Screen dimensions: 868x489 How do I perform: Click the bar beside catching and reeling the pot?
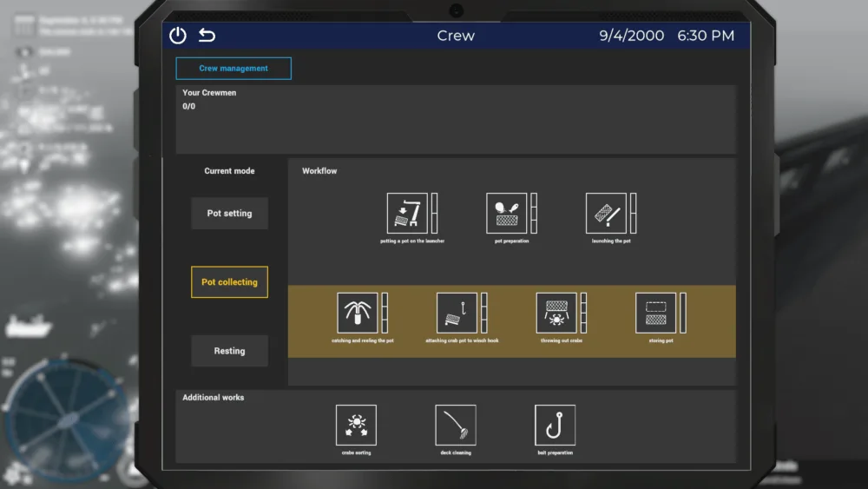385,313
